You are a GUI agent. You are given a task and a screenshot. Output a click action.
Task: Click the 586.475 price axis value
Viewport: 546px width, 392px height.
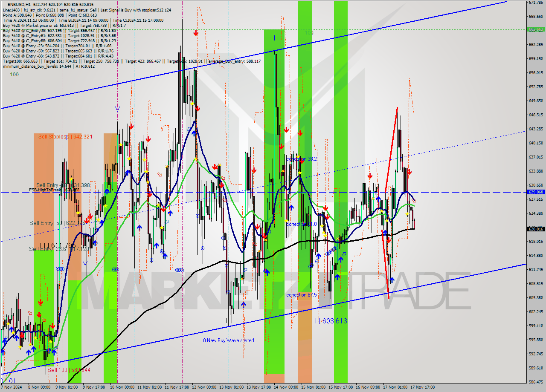click(x=536, y=382)
